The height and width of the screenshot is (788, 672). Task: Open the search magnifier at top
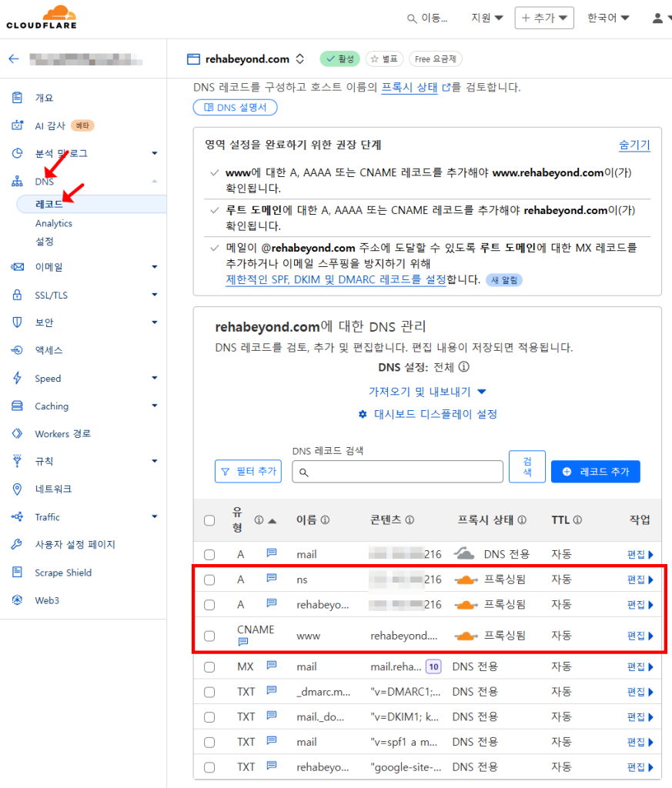click(x=412, y=18)
